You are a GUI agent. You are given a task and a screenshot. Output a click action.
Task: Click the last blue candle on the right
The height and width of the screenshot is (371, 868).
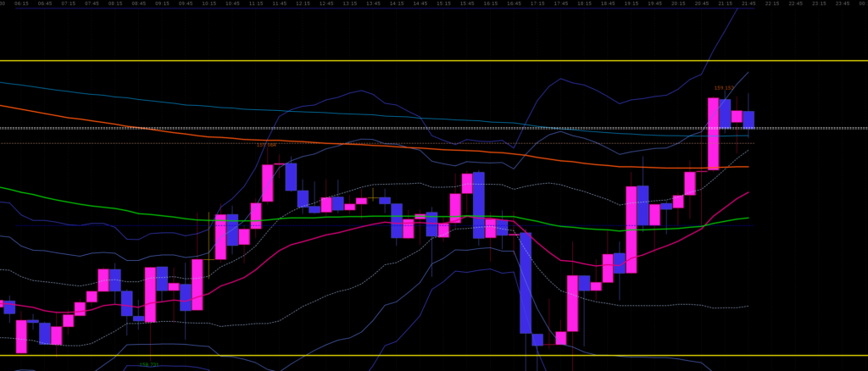(748, 119)
